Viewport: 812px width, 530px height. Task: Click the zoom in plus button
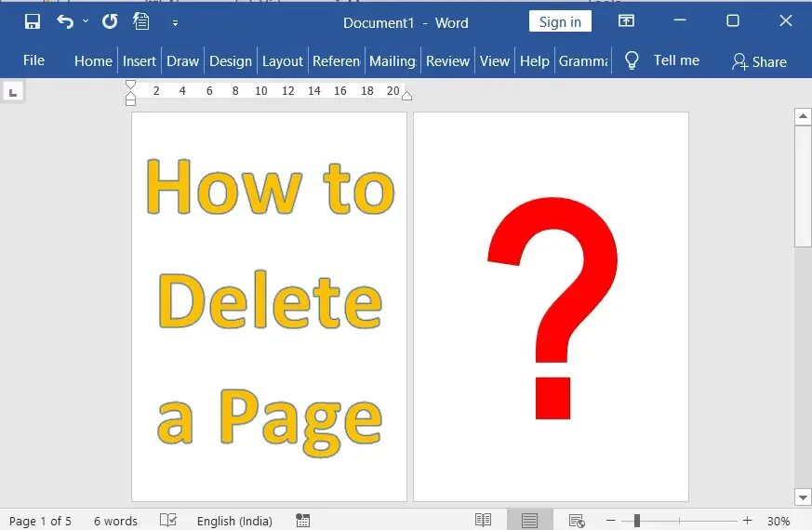click(x=747, y=520)
